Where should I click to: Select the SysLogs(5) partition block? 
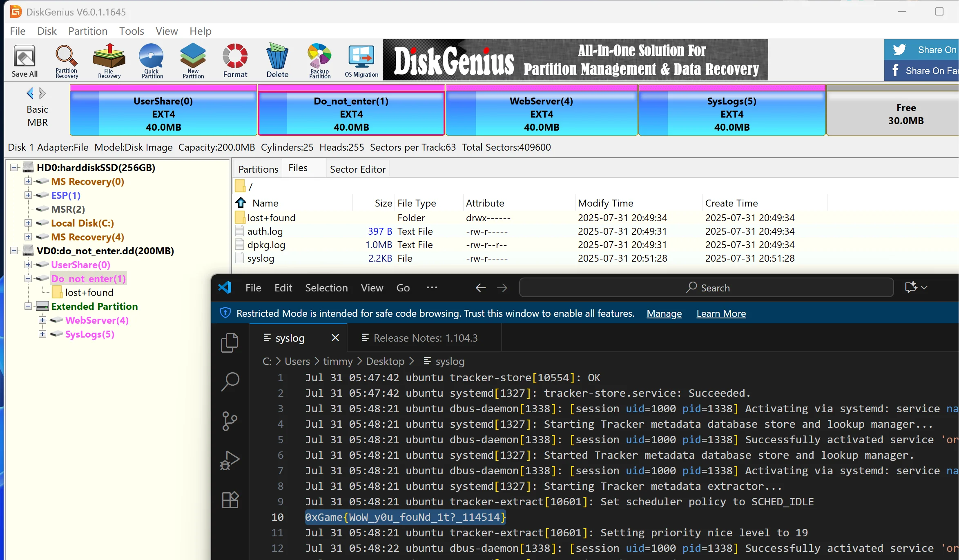coord(732,113)
